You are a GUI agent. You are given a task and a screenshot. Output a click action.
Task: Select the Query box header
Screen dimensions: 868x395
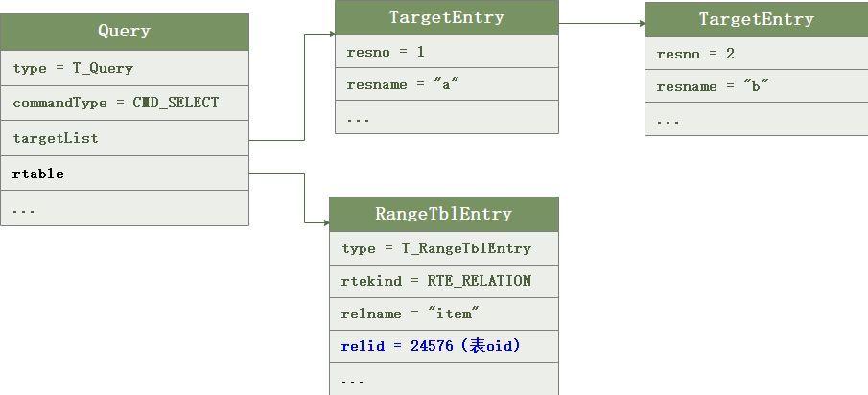[124, 32]
